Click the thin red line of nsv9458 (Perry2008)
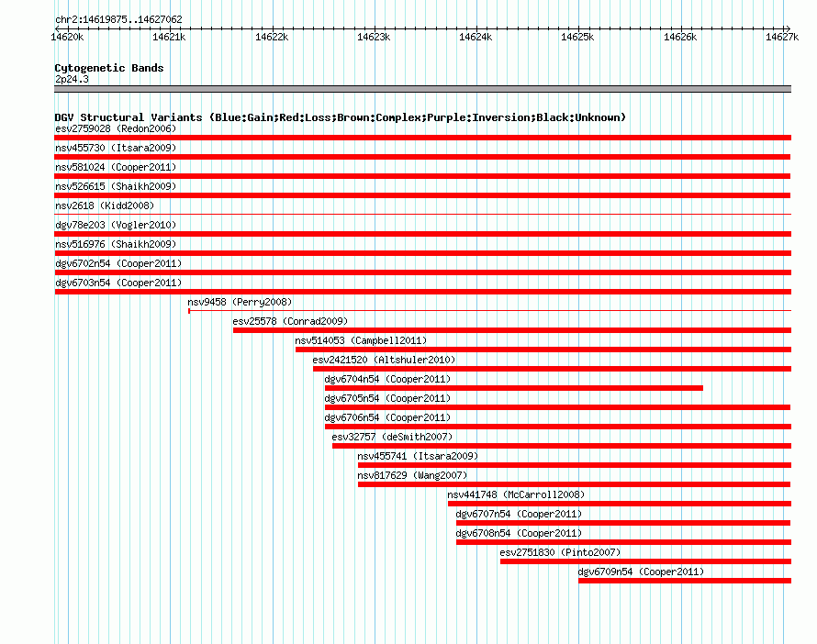 click(x=490, y=311)
